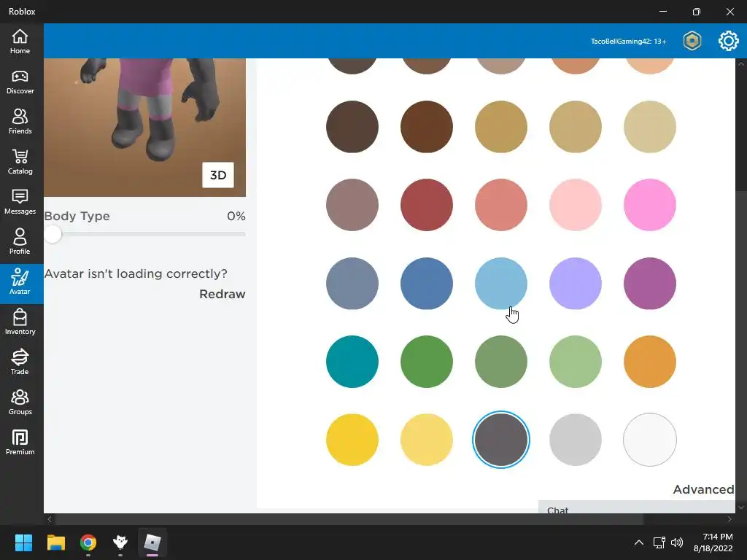The image size is (747, 560).
Task: Switch the avatar preview to 3D
Action: pyautogui.click(x=218, y=175)
